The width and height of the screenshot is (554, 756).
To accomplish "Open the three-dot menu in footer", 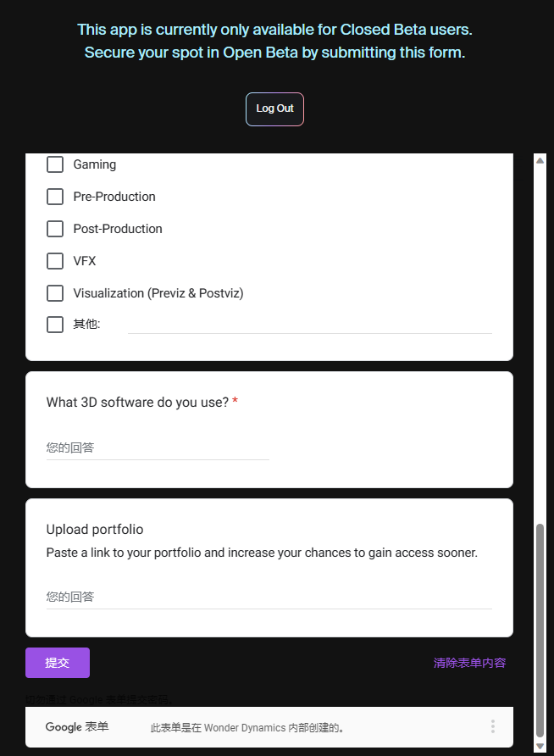I will tap(492, 726).
